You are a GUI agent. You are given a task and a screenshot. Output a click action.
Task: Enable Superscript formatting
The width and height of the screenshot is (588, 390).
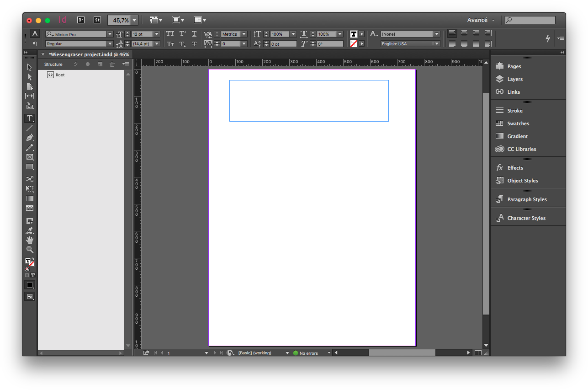(x=182, y=34)
